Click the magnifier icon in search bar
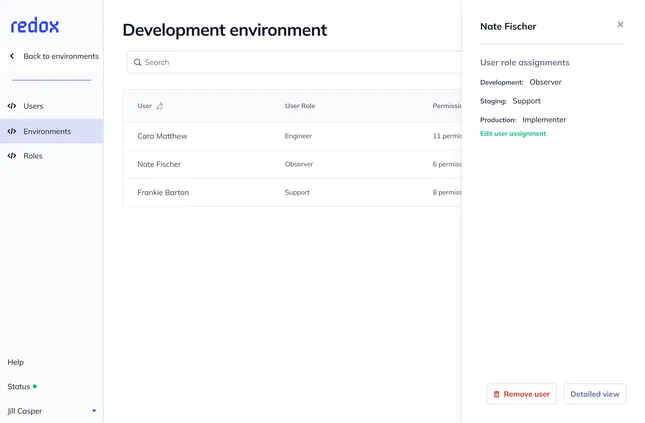This screenshot has height=423, width=645. coord(137,63)
